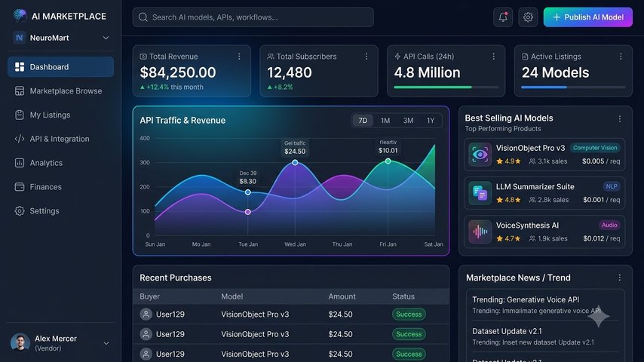Click Alex Mercer's profile avatar
The width and height of the screenshot is (644, 362).
tap(20, 342)
